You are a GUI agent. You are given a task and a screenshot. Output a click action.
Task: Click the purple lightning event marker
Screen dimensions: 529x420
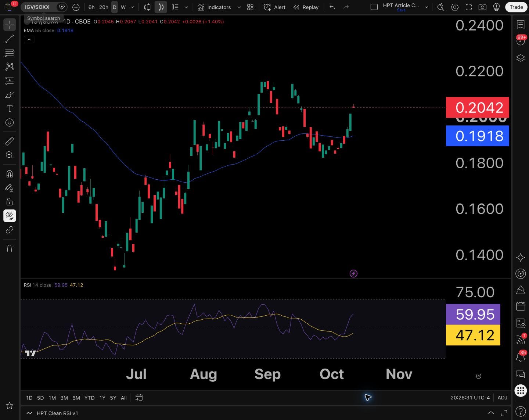pos(353,273)
